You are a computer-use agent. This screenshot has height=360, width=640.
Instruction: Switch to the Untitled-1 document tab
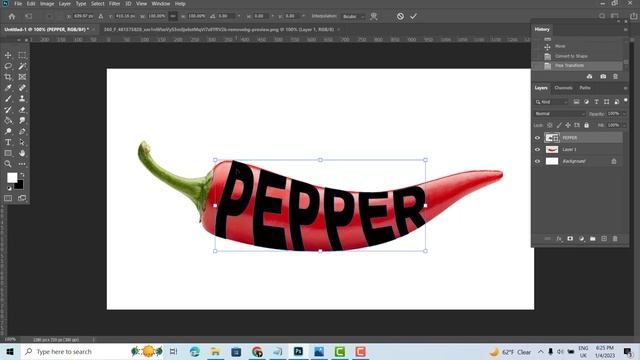46,30
